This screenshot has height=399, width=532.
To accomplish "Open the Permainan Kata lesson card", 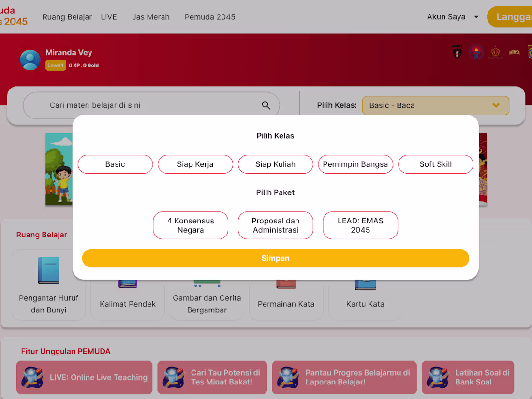I will click(286, 300).
